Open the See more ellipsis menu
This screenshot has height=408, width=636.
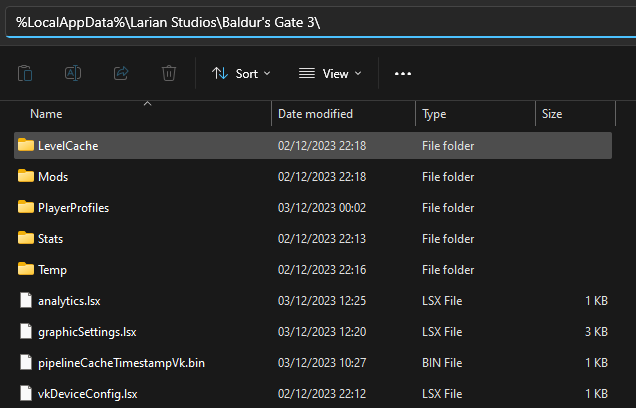coord(403,73)
